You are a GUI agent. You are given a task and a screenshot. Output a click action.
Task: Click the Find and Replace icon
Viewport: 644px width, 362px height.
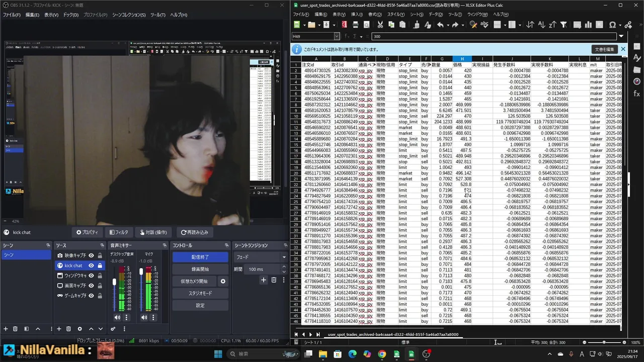(473, 25)
